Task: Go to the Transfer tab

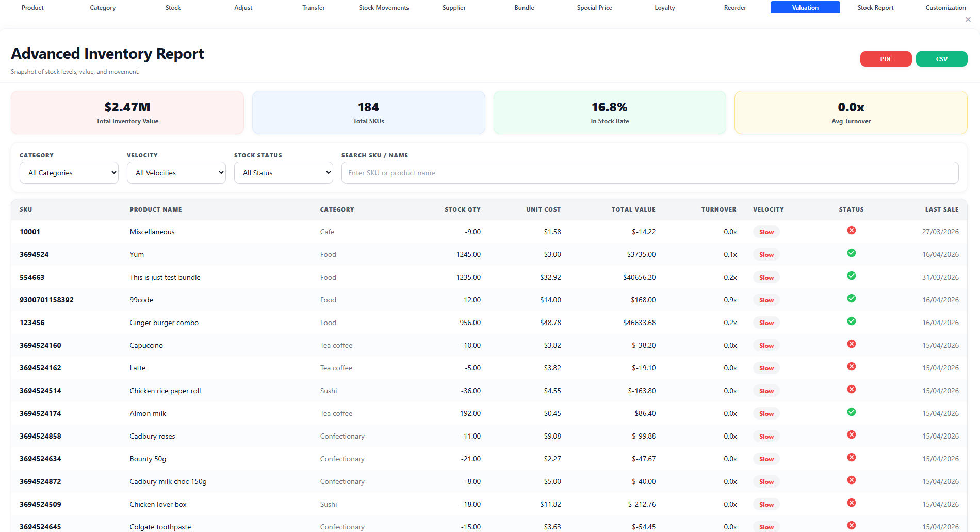Action: point(314,8)
